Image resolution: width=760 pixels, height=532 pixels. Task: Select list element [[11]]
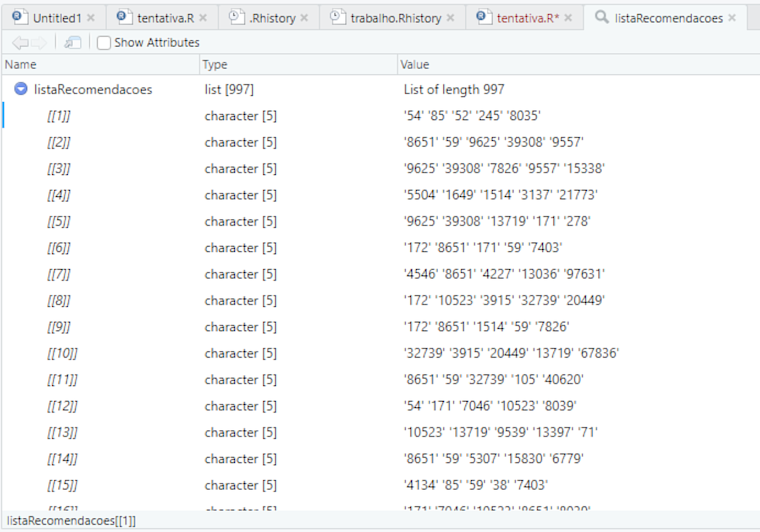click(381, 379)
